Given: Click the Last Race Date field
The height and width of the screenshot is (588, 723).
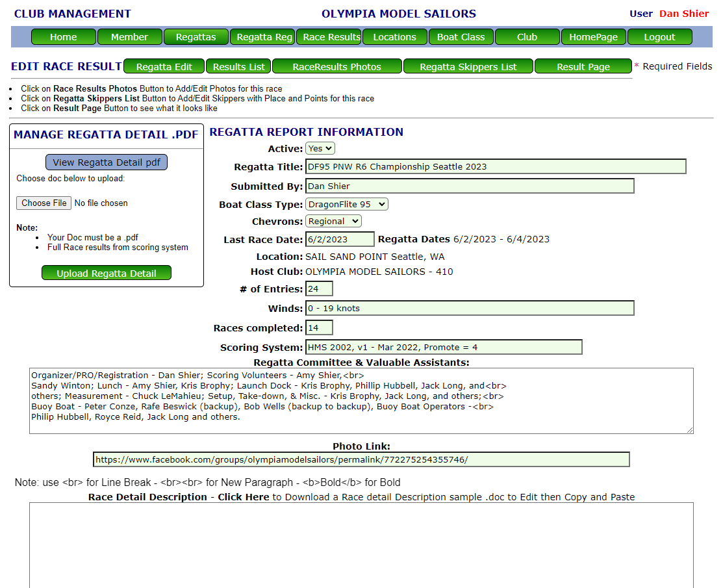Looking at the screenshot, I should click(x=340, y=239).
